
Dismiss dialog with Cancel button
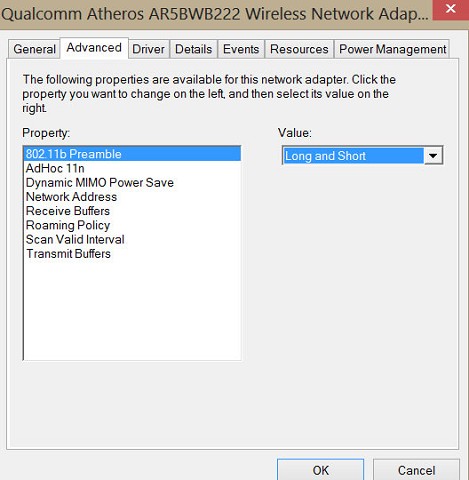(x=416, y=470)
